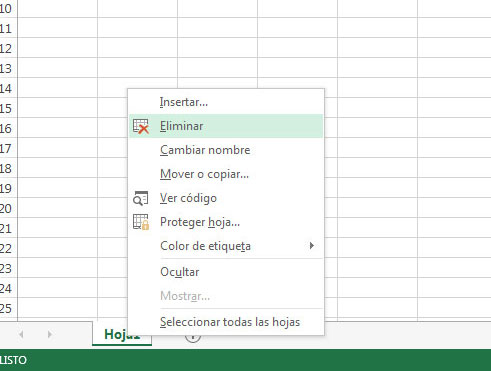
Task: Click the Proteger hoja padlock icon
Action: tap(141, 222)
